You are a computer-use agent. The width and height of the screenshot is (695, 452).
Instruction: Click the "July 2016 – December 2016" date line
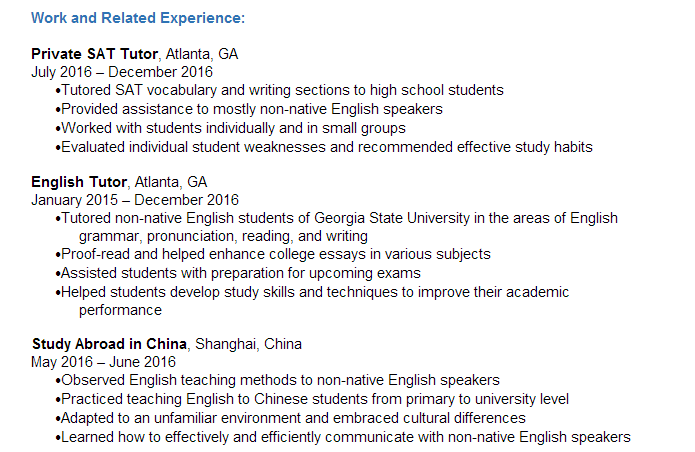pos(122,72)
